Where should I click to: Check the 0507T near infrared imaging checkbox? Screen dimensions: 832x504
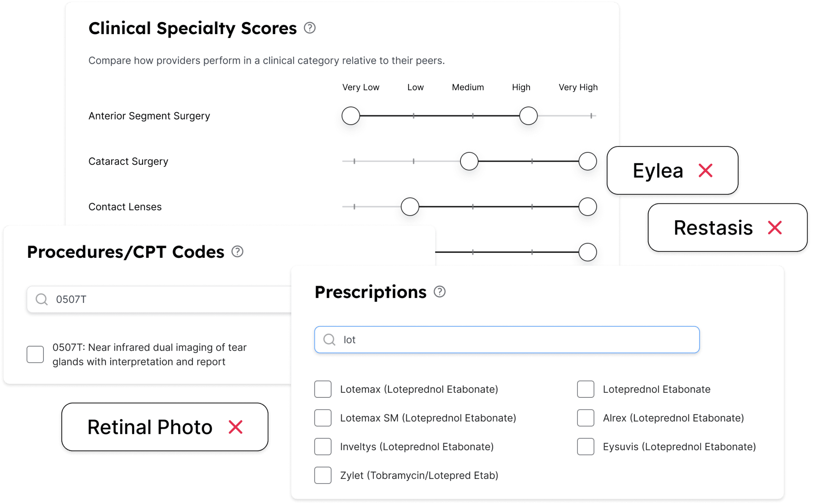pos(35,354)
